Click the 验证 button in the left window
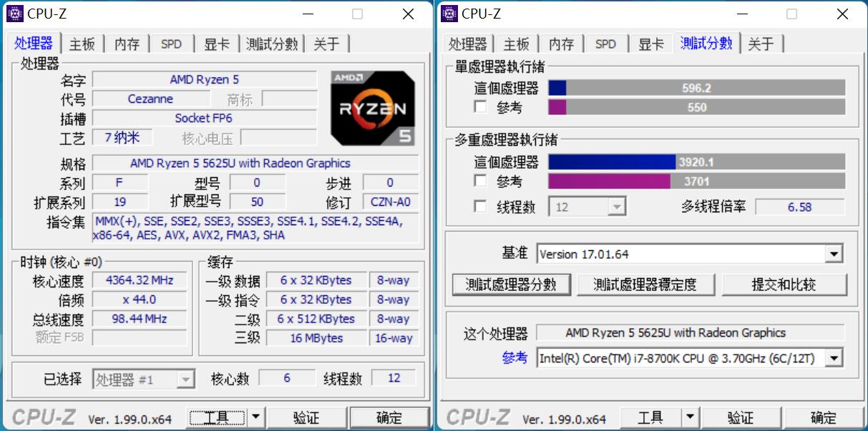 tap(308, 417)
